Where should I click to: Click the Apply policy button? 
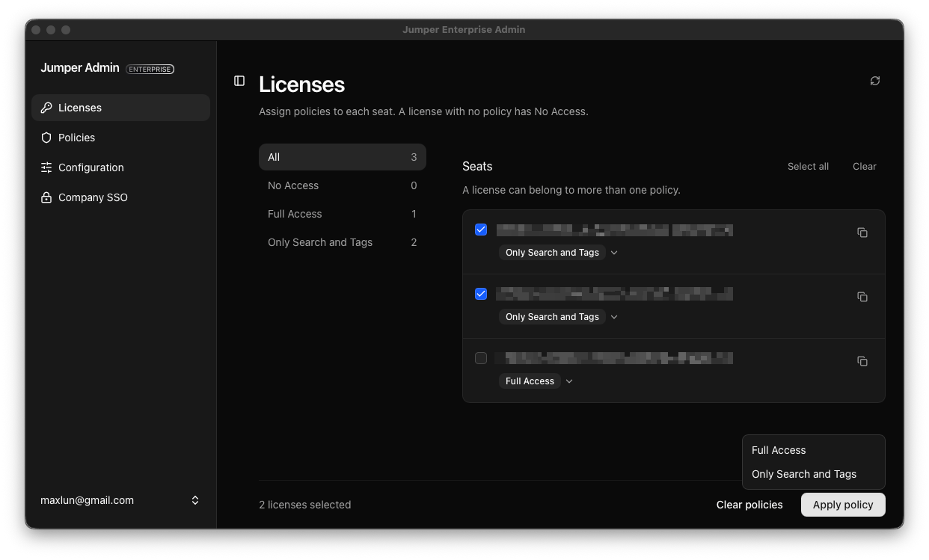(843, 505)
